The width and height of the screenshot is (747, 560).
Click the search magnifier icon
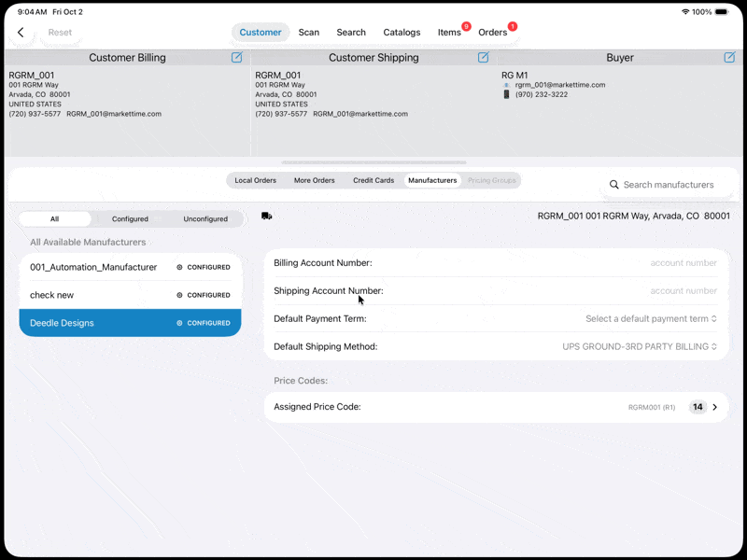point(614,184)
